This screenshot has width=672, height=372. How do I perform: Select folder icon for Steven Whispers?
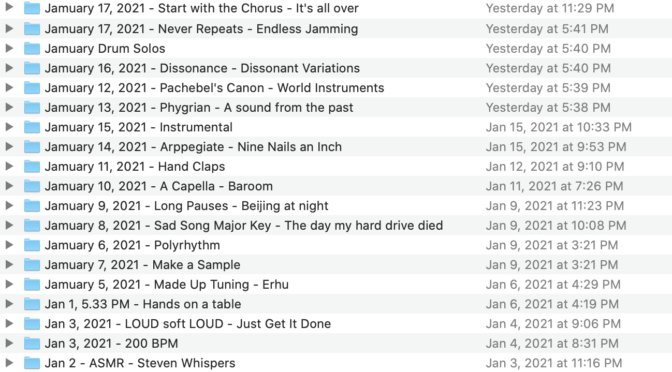click(32, 363)
